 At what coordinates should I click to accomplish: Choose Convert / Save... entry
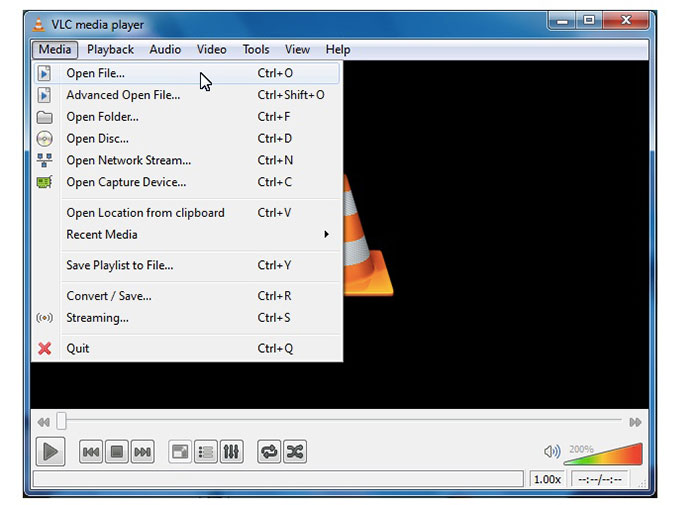pyautogui.click(x=187, y=296)
